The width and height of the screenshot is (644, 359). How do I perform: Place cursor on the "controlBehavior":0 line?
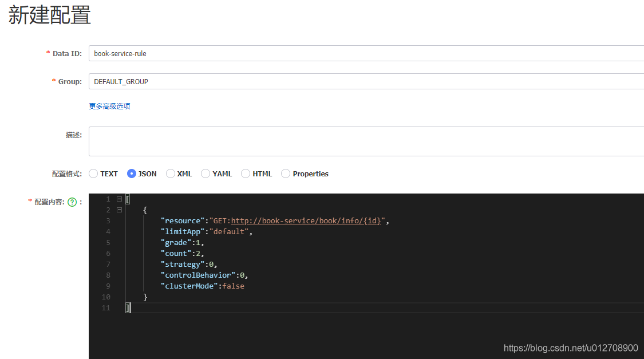pyautogui.click(x=204, y=275)
